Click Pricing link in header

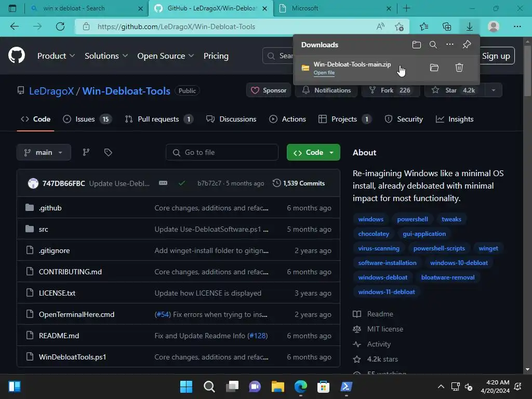click(x=216, y=56)
